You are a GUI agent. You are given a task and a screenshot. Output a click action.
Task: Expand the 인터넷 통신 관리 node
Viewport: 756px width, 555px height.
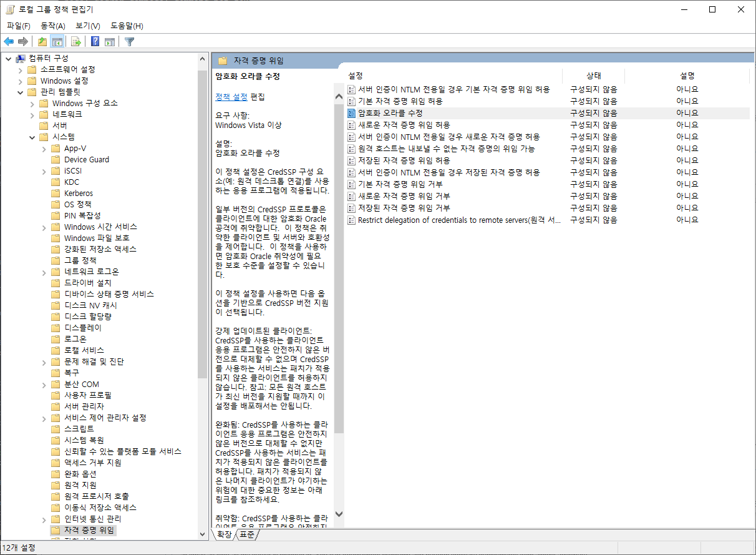[44, 519]
